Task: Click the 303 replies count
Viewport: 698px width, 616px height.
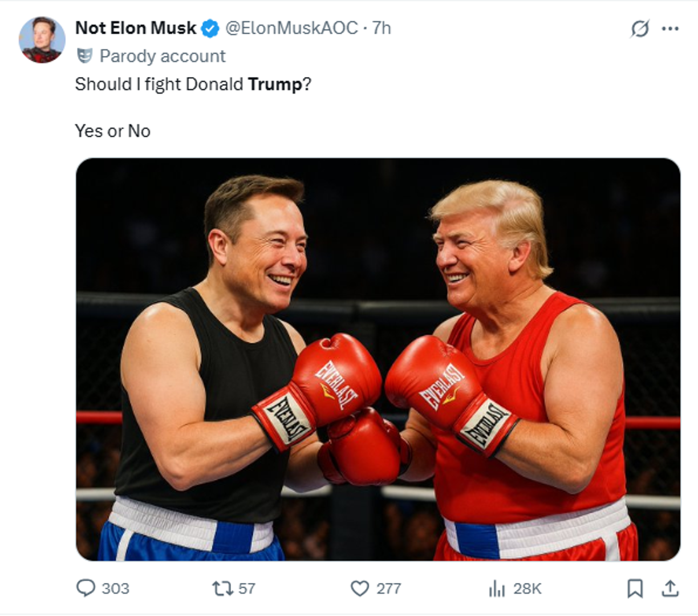Action: pos(115,589)
